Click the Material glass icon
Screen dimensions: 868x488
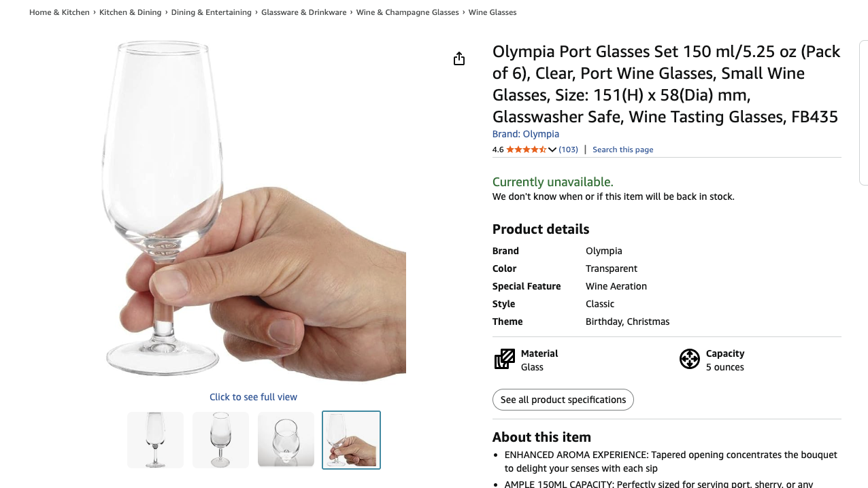(x=504, y=359)
